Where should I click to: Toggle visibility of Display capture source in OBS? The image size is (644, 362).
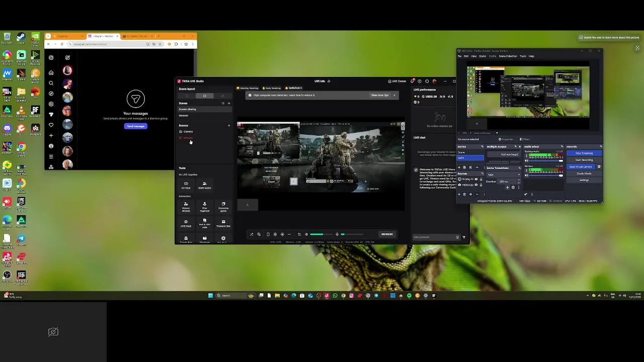(x=476, y=179)
